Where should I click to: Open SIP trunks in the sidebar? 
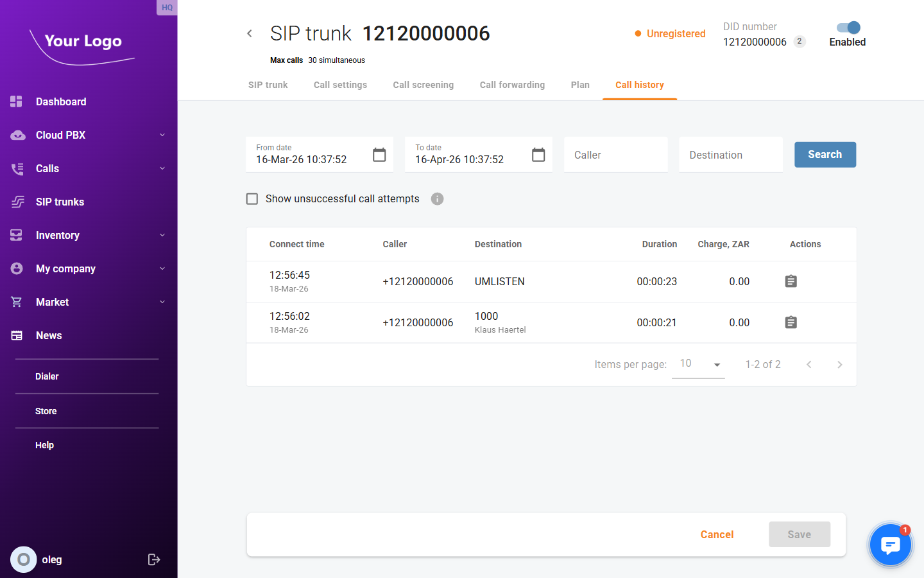[60, 202]
